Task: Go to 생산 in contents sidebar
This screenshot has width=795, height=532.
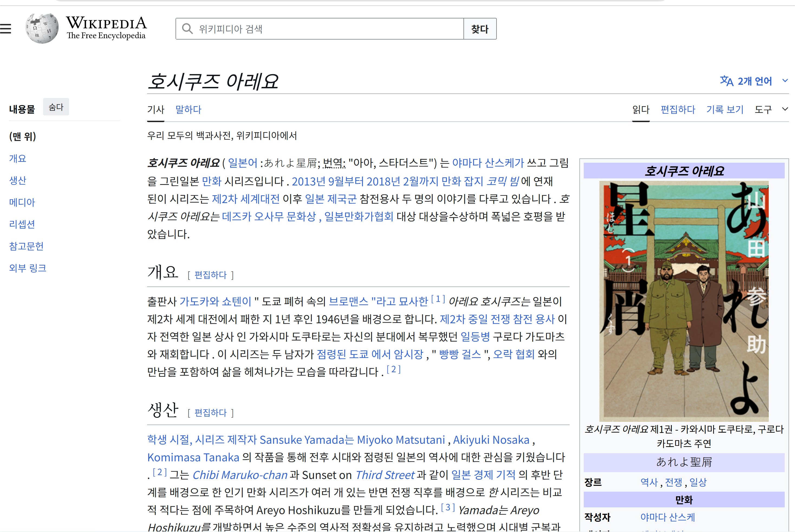Action: click(18, 180)
